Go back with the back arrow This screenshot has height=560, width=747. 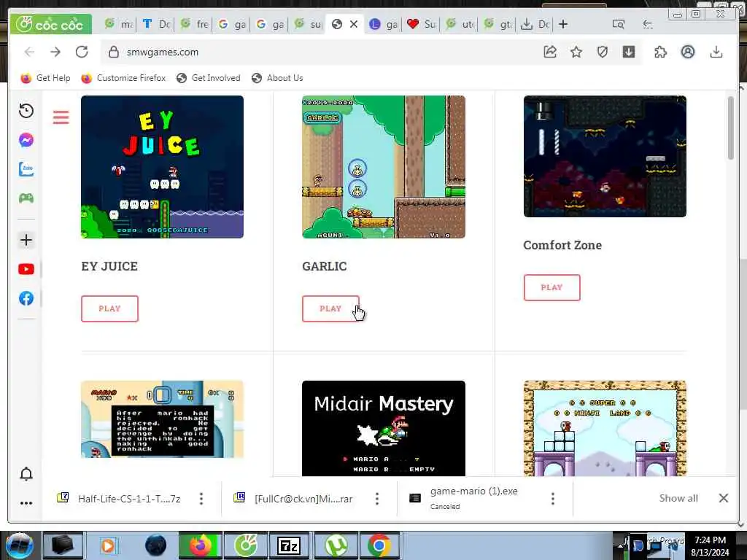29,52
